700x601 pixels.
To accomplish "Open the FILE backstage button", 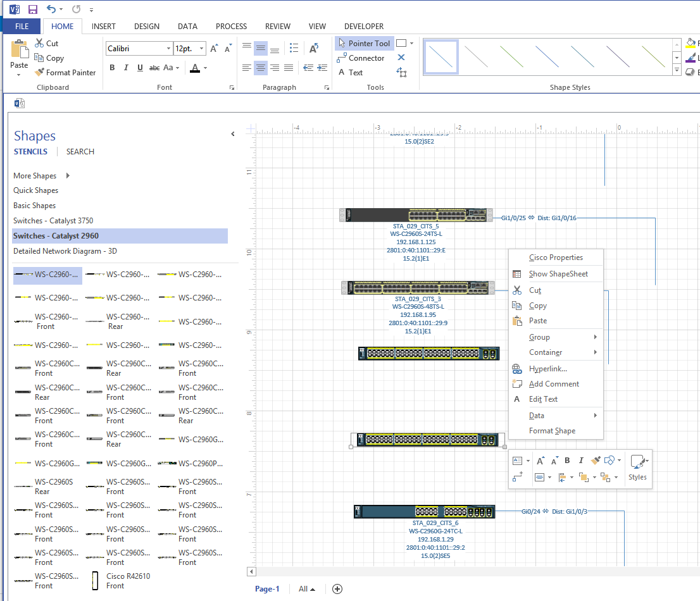I will [x=22, y=27].
